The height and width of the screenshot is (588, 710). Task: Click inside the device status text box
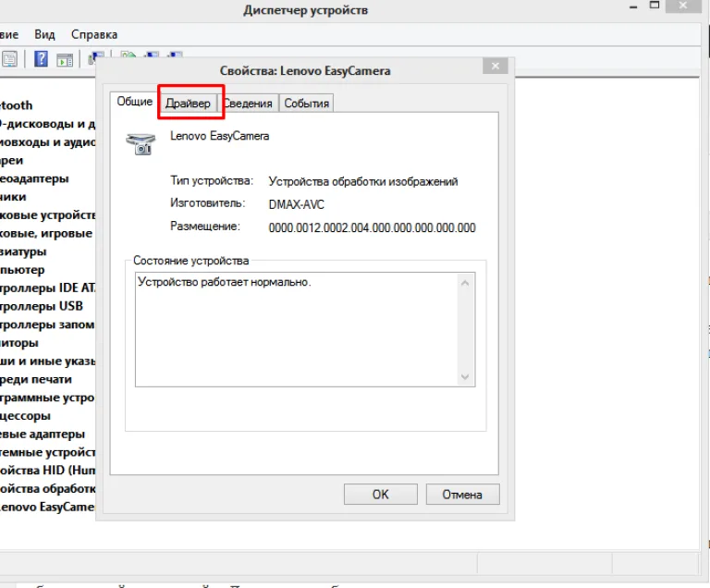pos(305,329)
